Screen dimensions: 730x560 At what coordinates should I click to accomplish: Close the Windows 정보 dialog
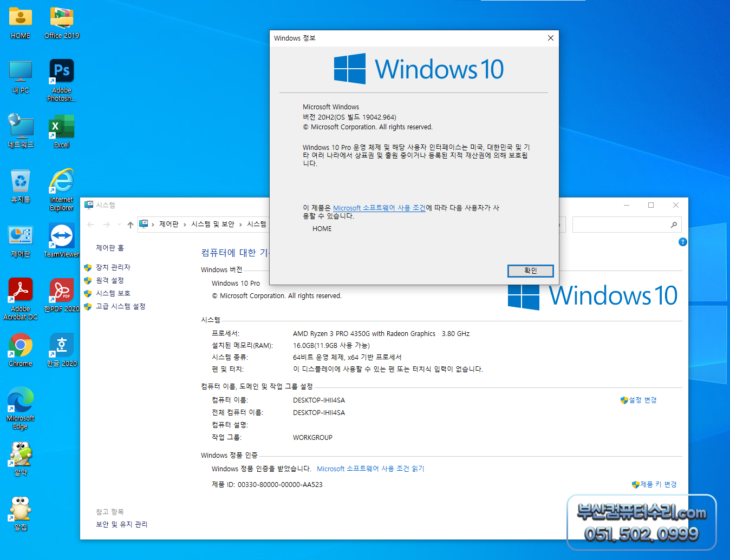tap(551, 38)
